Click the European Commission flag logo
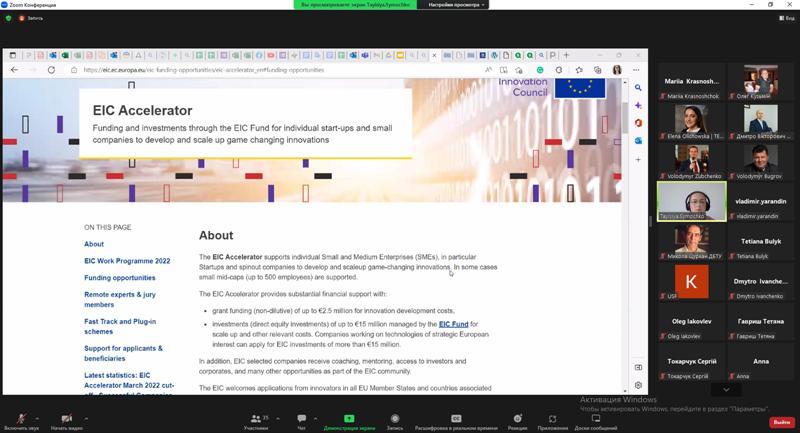 pyautogui.click(x=580, y=88)
